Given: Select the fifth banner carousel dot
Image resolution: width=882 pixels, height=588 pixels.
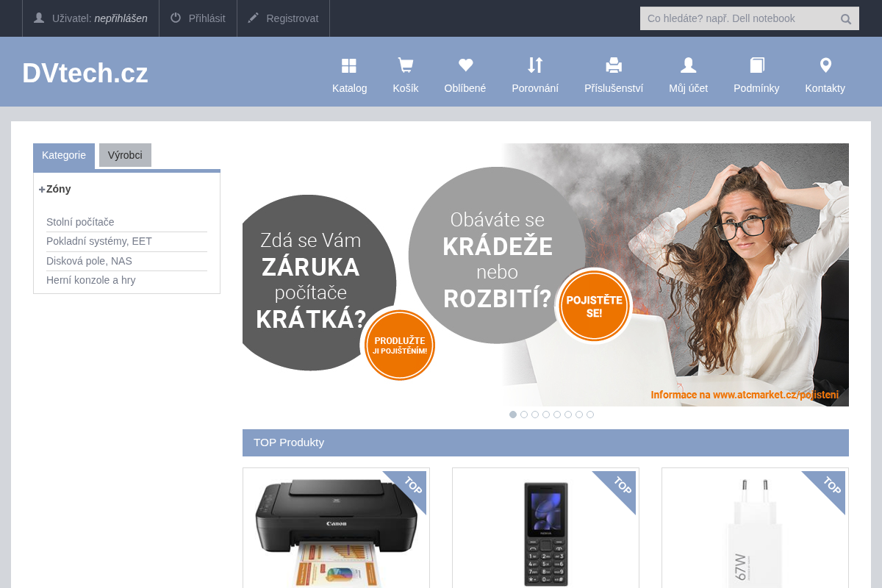Looking at the screenshot, I should click(x=557, y=415).
